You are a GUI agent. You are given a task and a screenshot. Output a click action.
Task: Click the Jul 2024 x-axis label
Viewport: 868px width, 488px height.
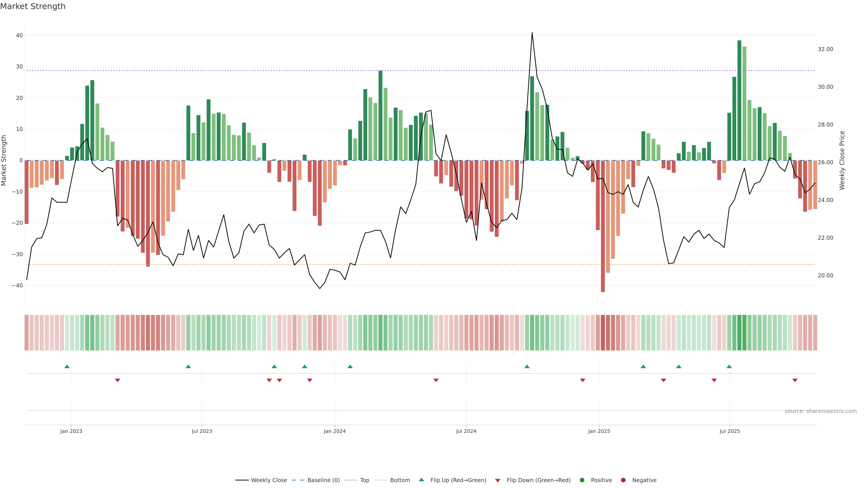pyautogui.click(x=466, y=431)
